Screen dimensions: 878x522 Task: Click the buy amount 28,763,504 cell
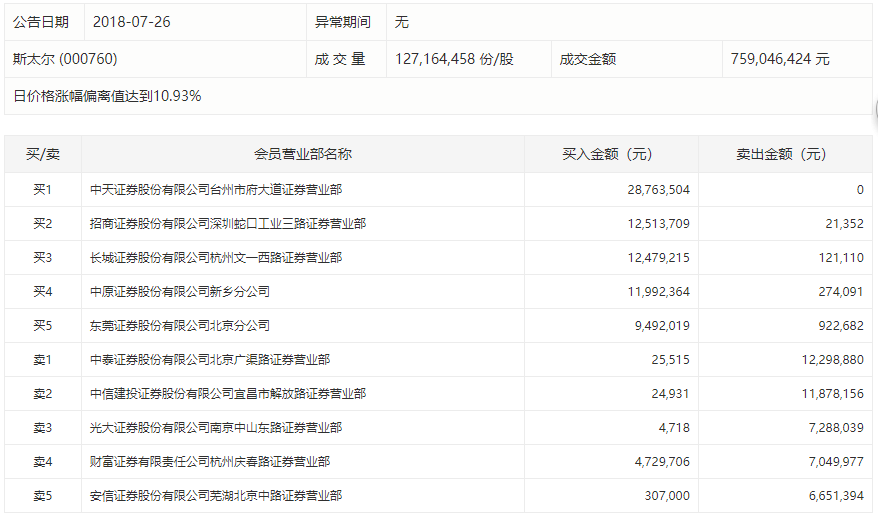(651, 190)
